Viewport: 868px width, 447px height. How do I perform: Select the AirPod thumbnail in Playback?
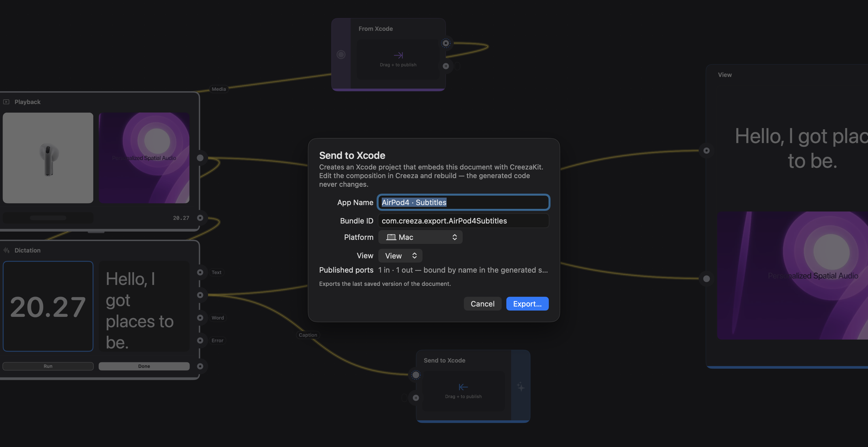pos(48,158)
